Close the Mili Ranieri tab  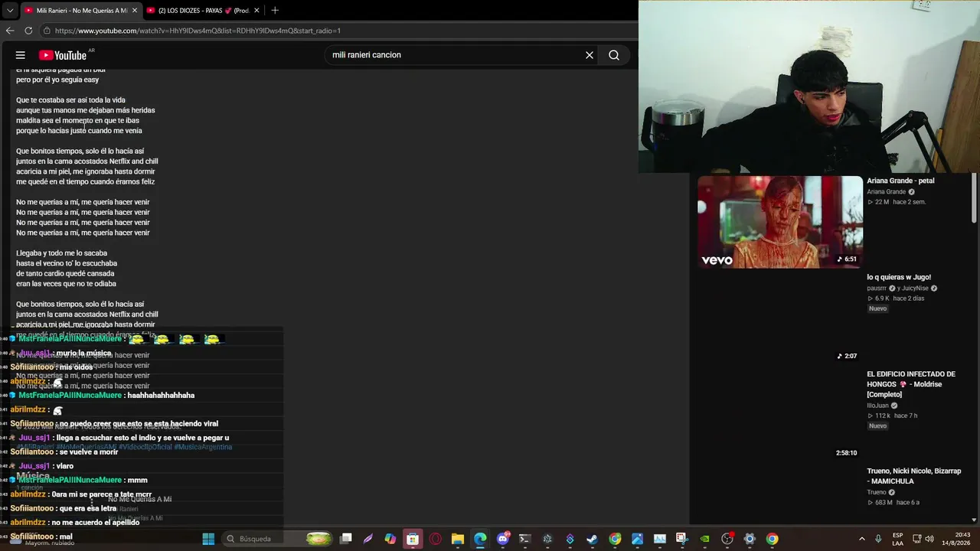[135, 11]
